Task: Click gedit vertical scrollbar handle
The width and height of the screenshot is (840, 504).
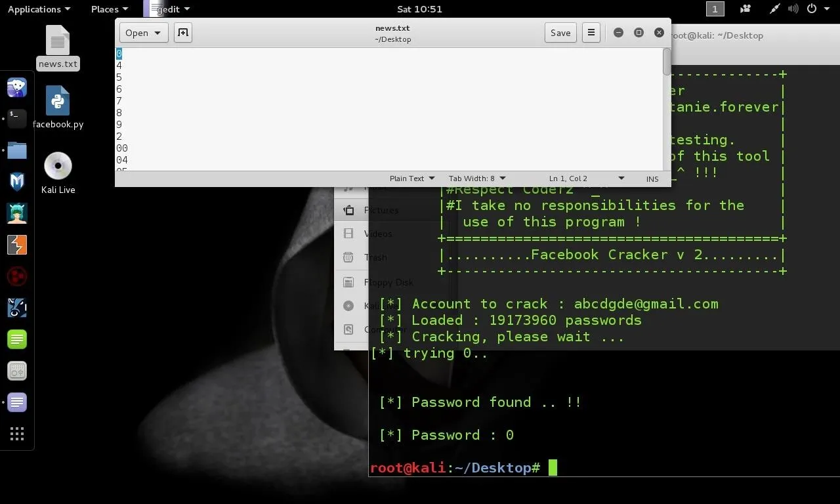Action: click(667, 62)
